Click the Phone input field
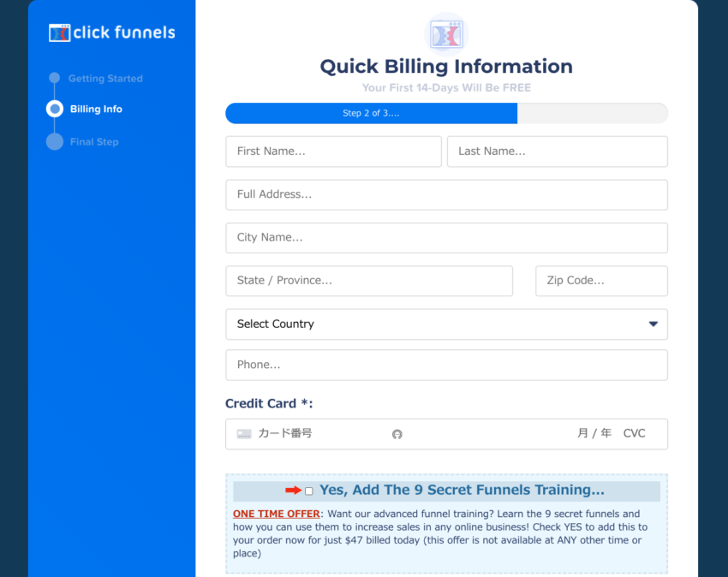This screenshot has width=728, height=577. click(x=446, y=365)
